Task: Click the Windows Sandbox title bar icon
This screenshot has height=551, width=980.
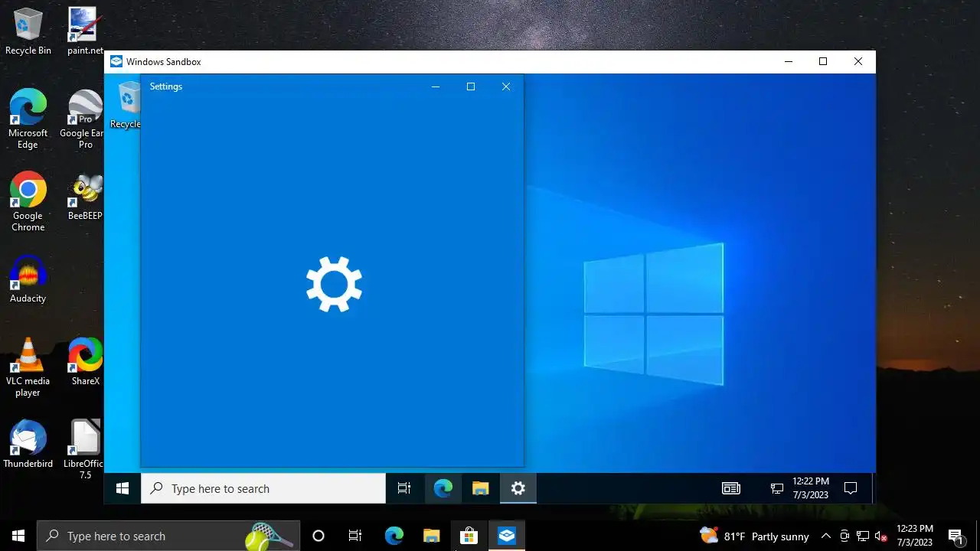Action: 116,61
